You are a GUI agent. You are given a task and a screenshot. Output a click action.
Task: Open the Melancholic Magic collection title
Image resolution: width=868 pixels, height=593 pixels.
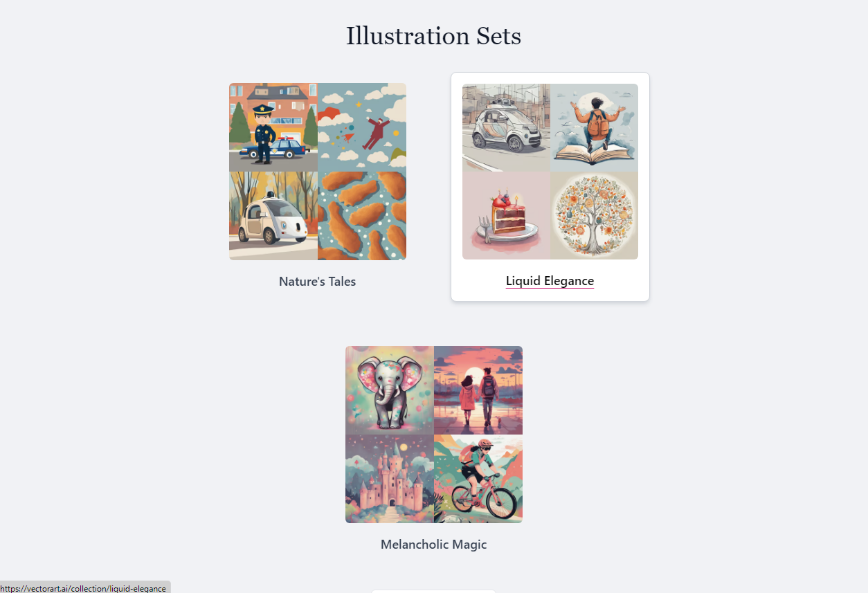coord(434,545)
